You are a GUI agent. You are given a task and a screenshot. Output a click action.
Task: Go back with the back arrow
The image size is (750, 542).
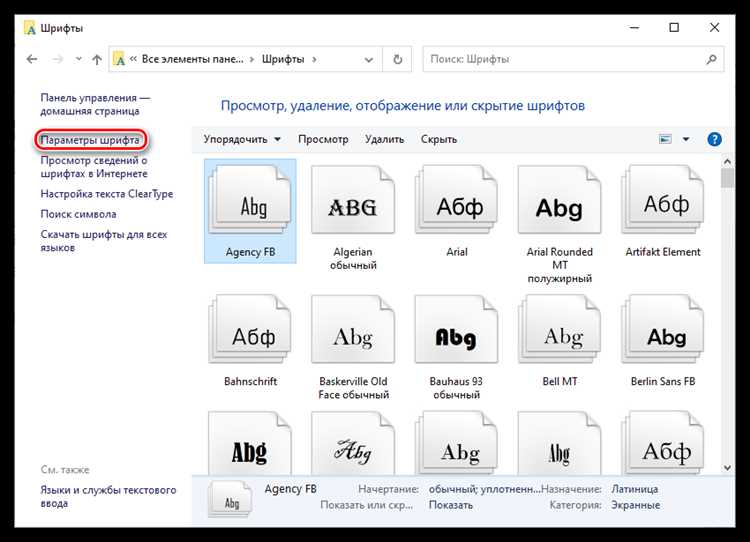point(32,59)
